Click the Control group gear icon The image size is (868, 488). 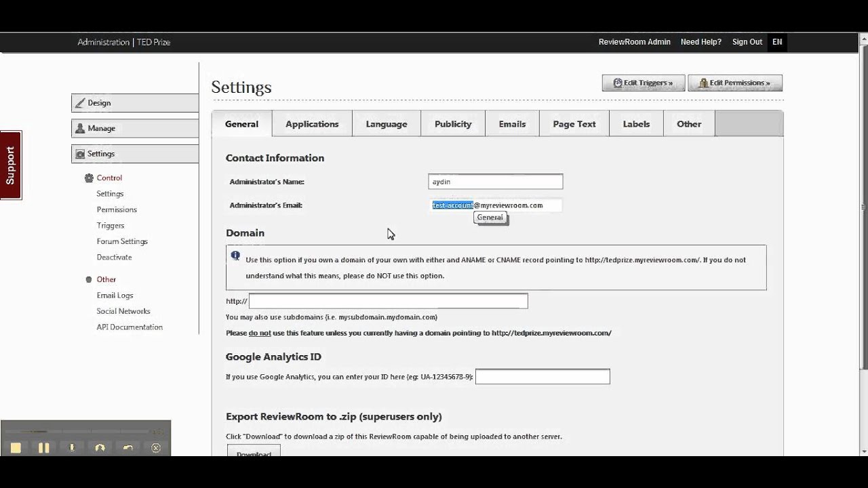click(x=89, y=178)
